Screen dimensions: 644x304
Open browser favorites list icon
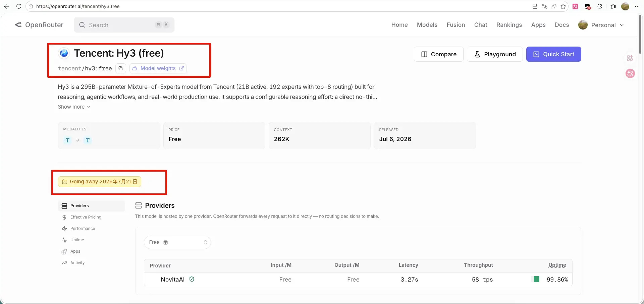[613, 6]
